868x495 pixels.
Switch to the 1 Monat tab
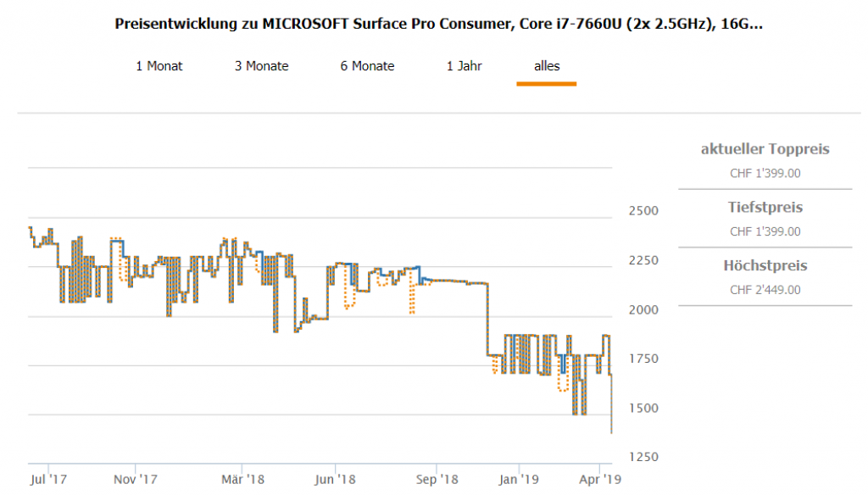click(159, 66)
